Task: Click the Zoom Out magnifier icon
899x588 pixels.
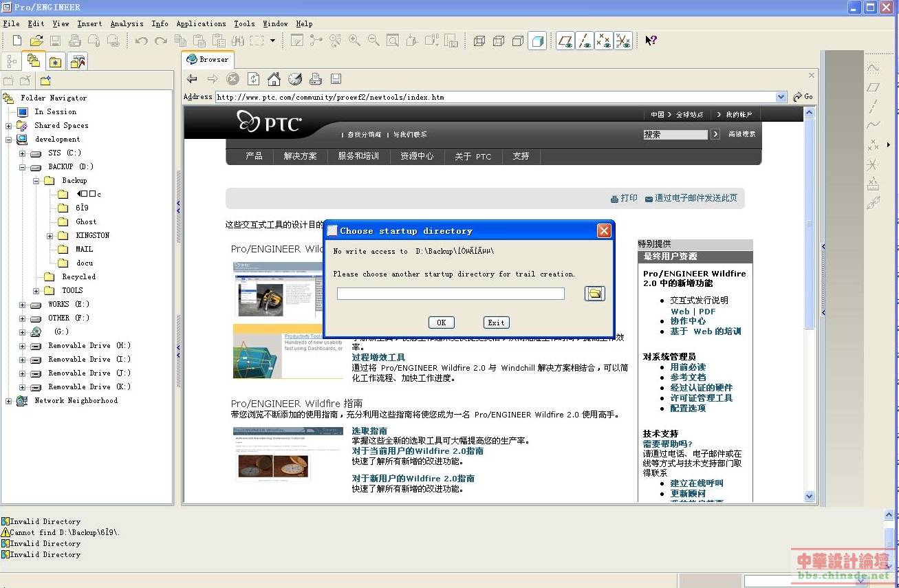Action: [373, 41]
